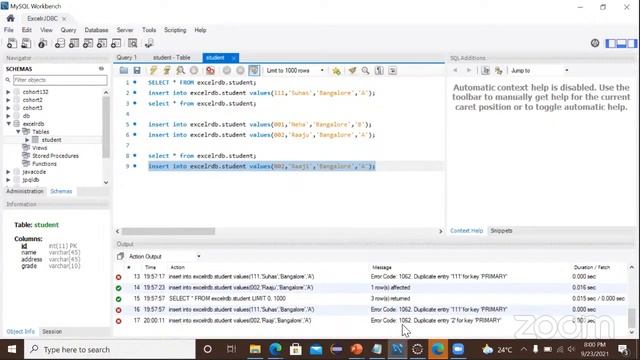Open Workbench preferences gear icon
Screen dimensions: 640x360
(x=595, y=43)
